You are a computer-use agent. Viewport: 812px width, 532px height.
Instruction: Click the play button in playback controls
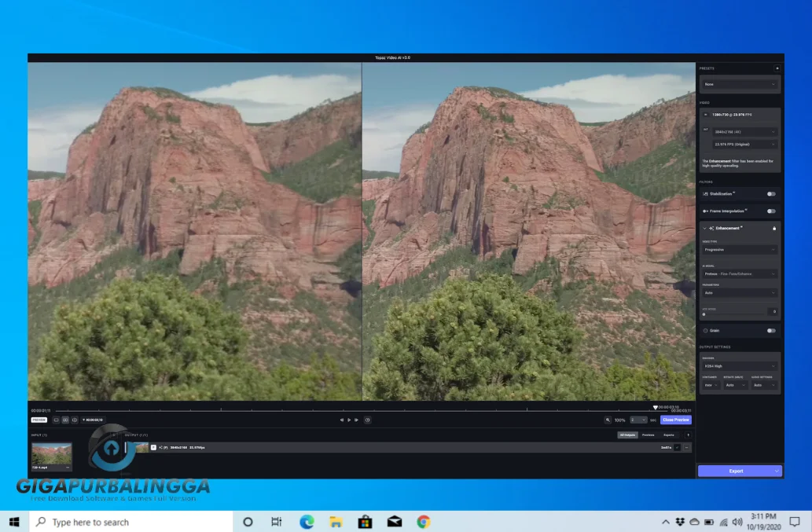[349, 420]
